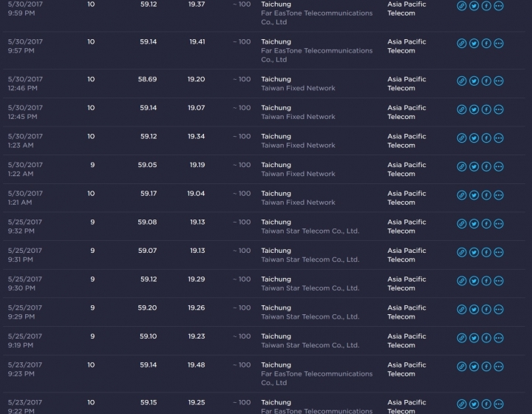Click download speed 59.20 value
The height and width of the screenshot is (414, 532).
point(147,308)
